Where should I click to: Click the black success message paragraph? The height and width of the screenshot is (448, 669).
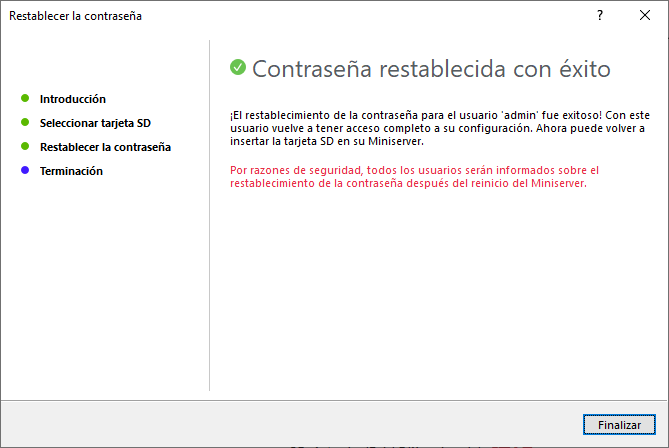438,128
